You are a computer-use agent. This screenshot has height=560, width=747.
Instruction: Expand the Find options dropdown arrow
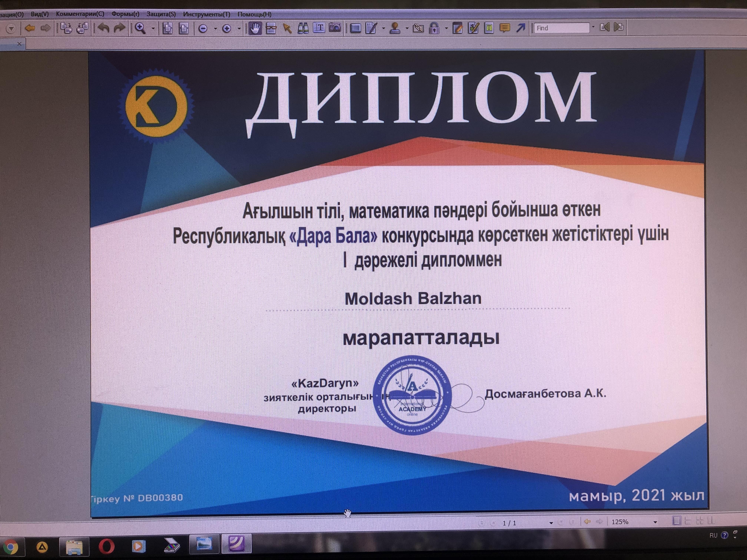click(593, 27)
